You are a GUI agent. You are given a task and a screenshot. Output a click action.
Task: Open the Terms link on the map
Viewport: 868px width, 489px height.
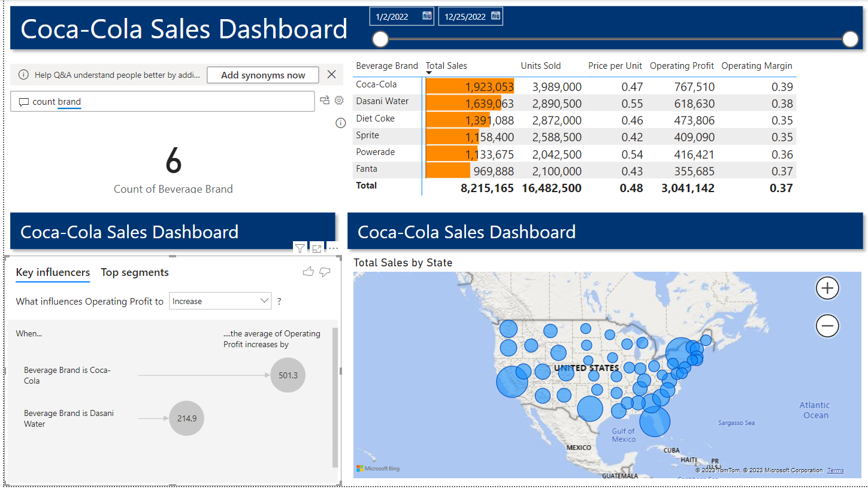(x=836, y=470)
